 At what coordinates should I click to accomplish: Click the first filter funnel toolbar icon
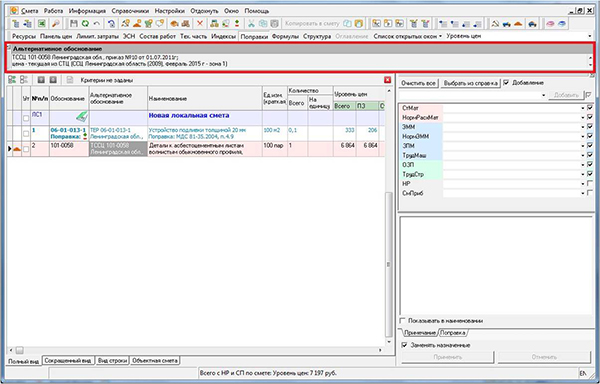point(414,24)
